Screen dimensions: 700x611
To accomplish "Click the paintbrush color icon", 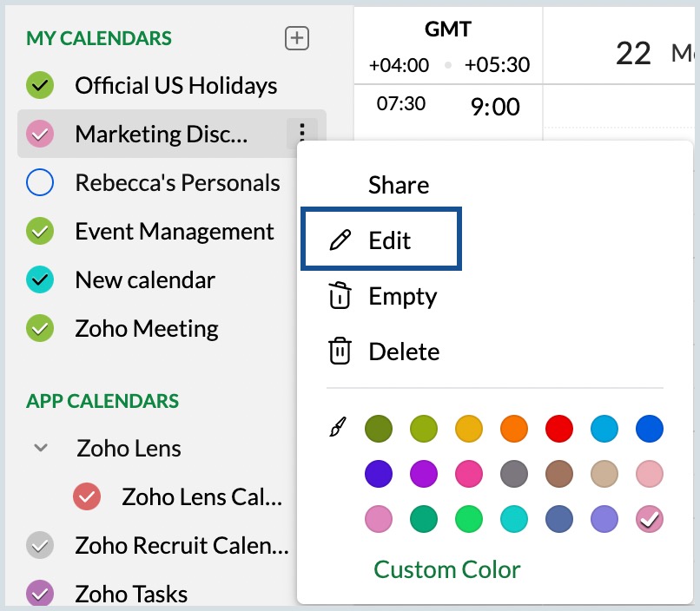I will [337, 428].
